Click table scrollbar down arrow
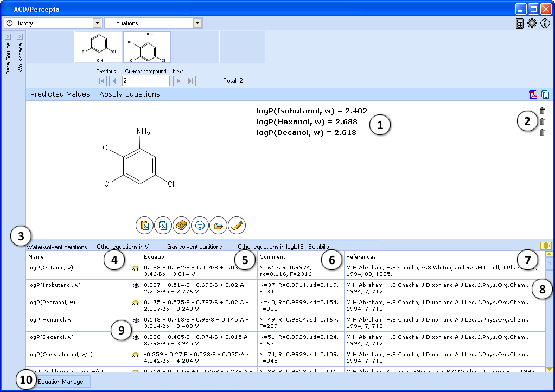555x392 pixels. [549, 369]
